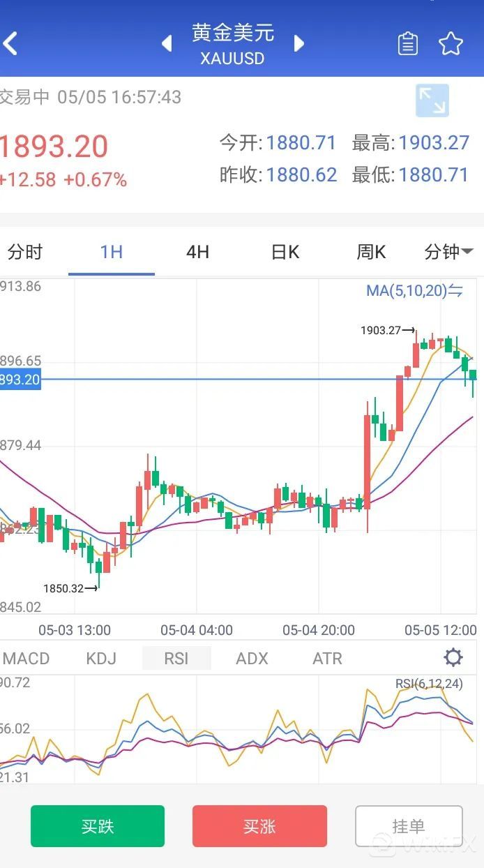Image resolution: width=484 pixels, height=868 pixels.
Task: Open indicator settings gear icon
Action: click(453, 657)
